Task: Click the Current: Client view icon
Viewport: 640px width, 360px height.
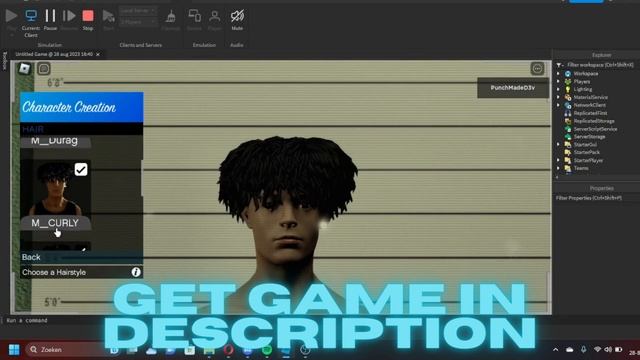Action: point(31,16)
